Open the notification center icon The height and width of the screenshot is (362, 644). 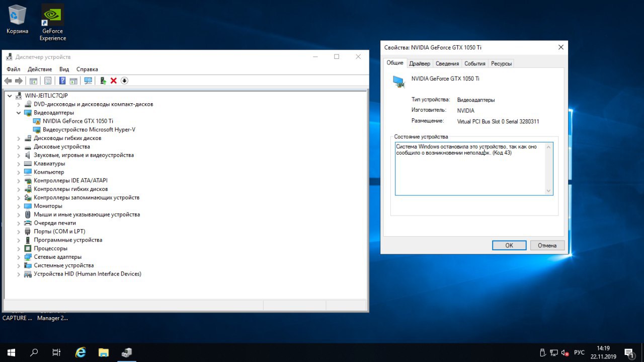[629, 352]
